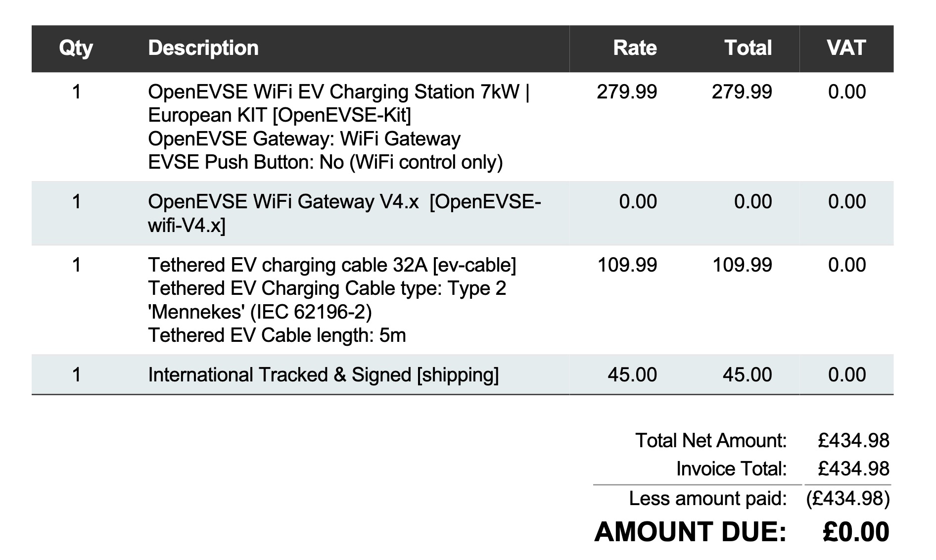The height and width of the screenshot is (560, 936).
Task: Click the EVSE Push Button option text
Action: tap(326, 162)
